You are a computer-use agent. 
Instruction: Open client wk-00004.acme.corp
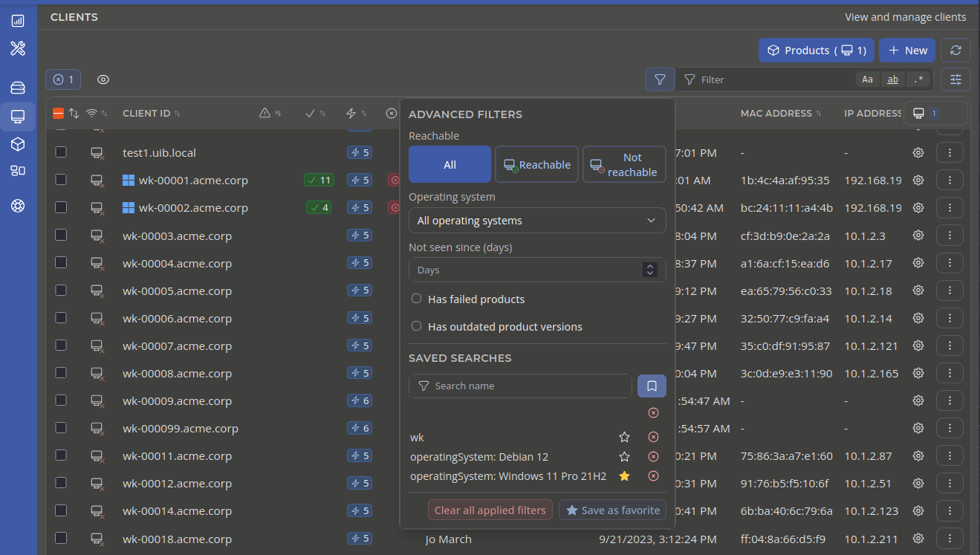177,263
